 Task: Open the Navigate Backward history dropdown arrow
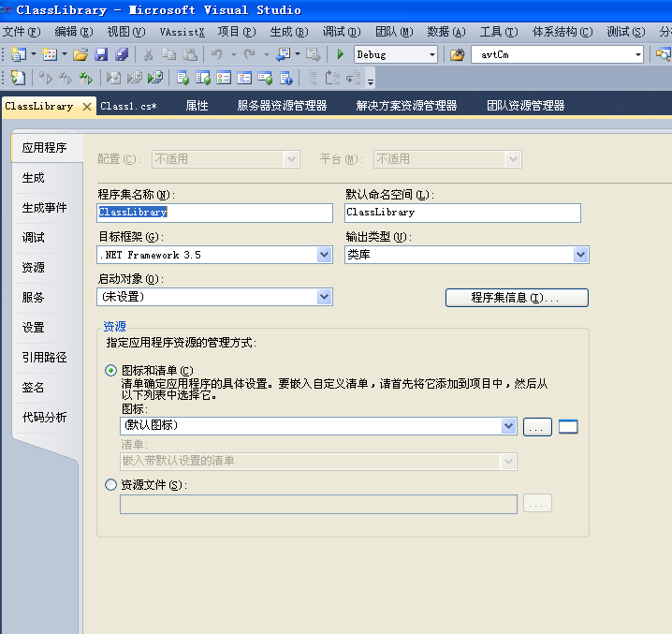click(x=298, y=54)
